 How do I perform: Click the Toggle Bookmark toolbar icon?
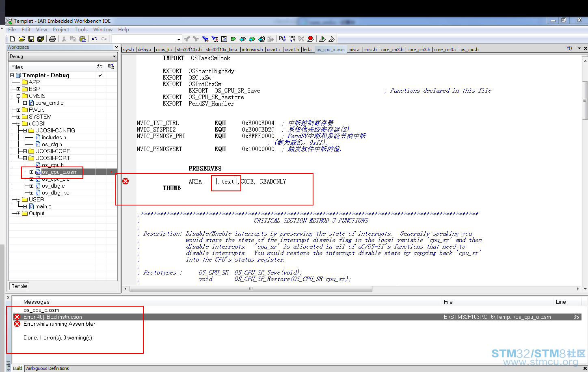pyautogui.click(x=233, y=39)
